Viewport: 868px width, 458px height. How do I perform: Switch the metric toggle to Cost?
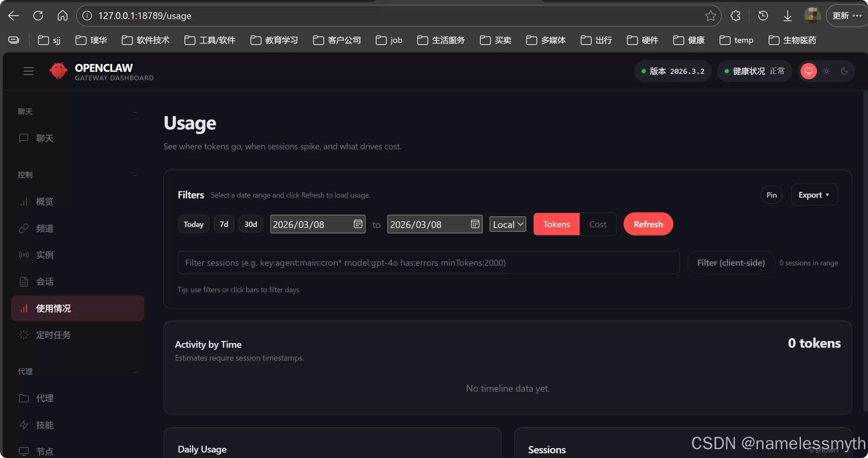click(598, 224)
